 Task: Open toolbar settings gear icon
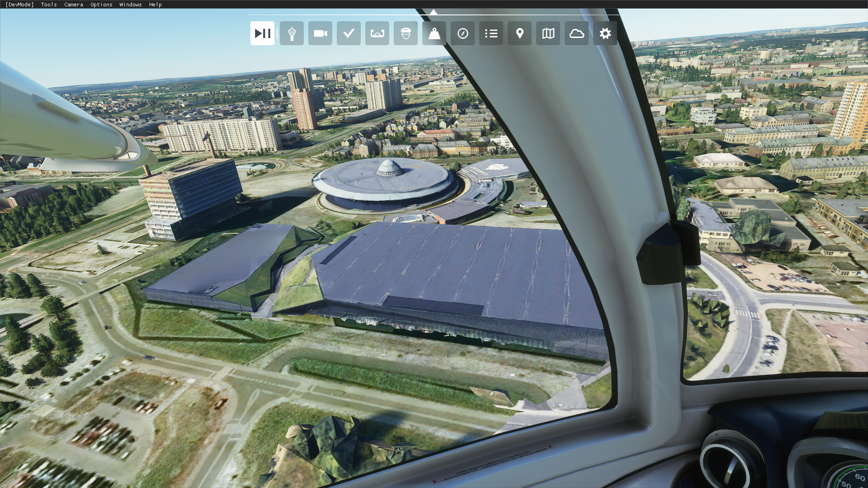pos(605,33)
